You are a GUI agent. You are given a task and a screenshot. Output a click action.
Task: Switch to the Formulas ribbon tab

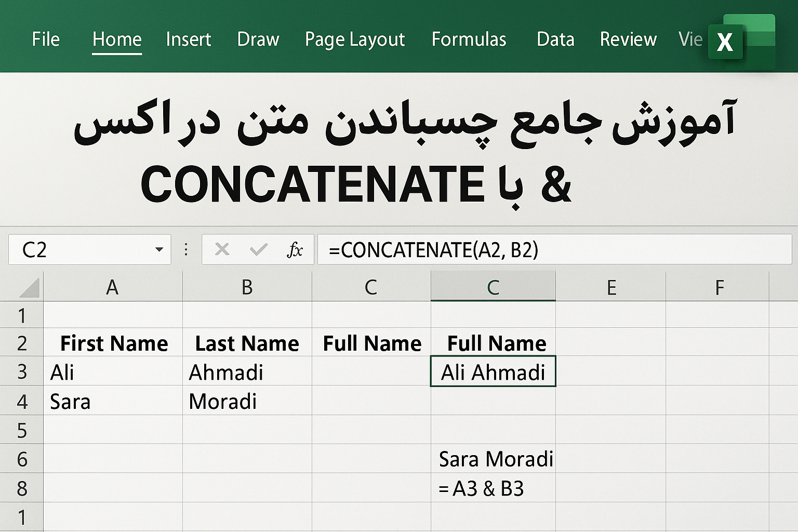coord(469,39)
